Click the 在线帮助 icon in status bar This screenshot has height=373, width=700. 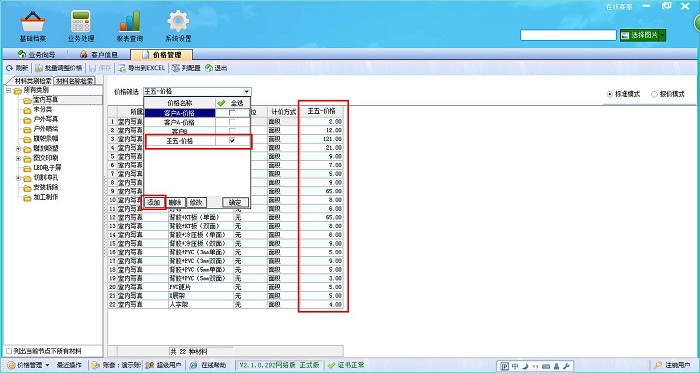click(193, 365)
